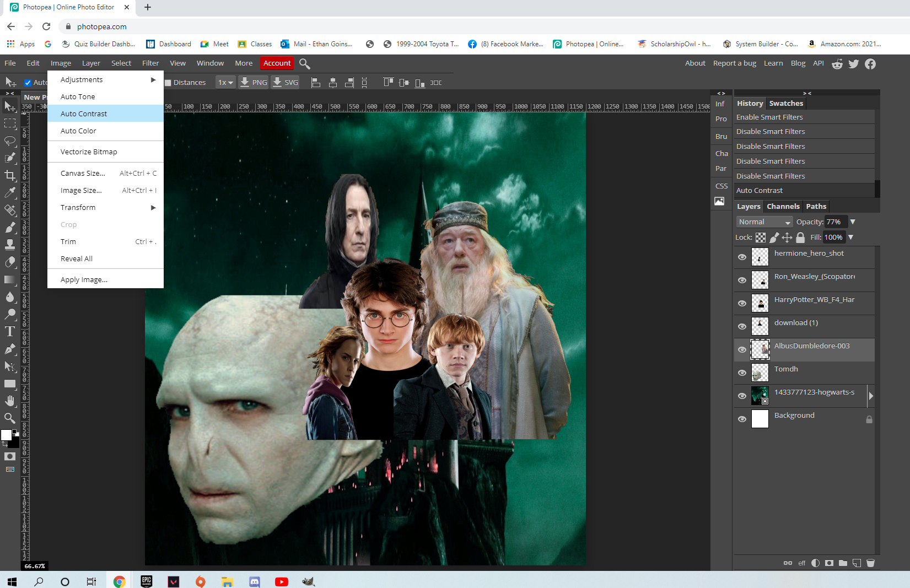
Task: Hide the Tomdh layer
Action: (742, 373)
